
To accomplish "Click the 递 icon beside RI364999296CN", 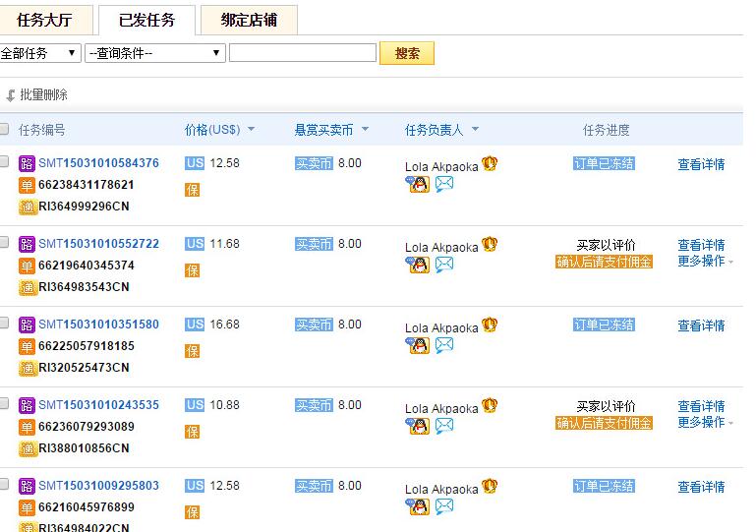I will 27,207.
